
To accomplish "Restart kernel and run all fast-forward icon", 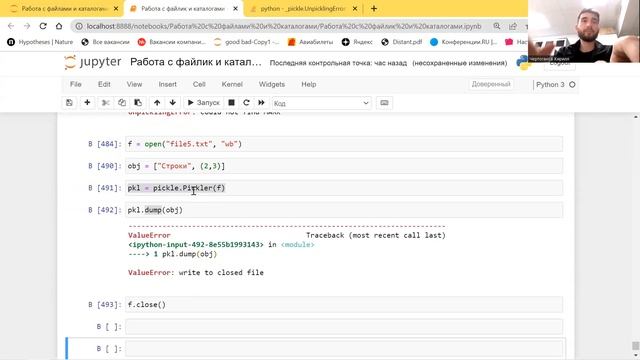I will 261,103.
